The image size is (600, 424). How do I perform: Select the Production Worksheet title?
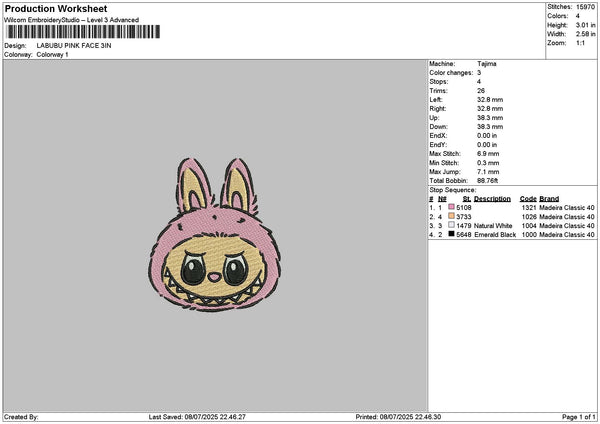pyautogui.click(x=56, y=8)
